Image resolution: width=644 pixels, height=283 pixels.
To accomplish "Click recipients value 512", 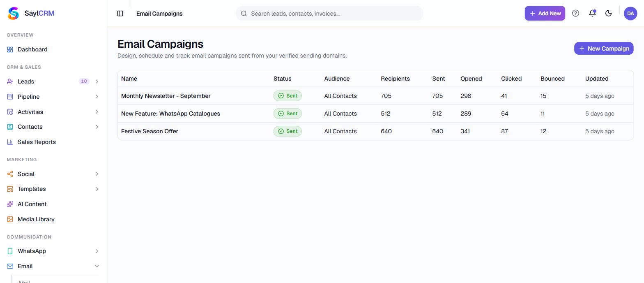I will click(x=385, y=114).
